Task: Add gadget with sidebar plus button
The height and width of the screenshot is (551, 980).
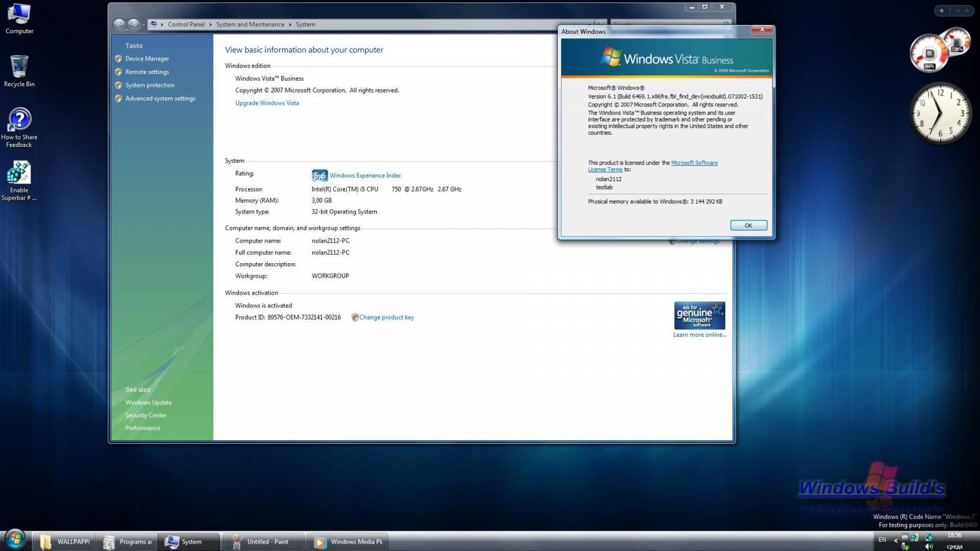Action: point(942,10)
